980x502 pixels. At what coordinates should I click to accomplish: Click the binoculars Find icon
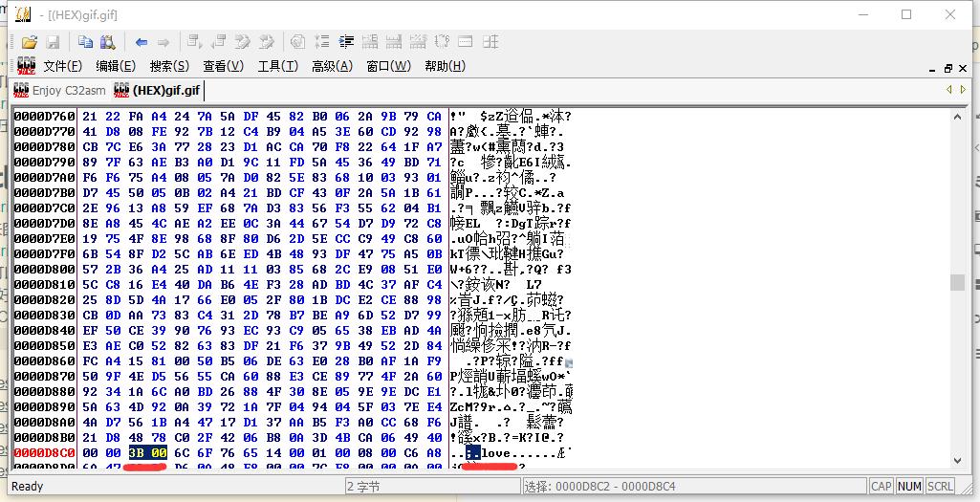[108, 42]
